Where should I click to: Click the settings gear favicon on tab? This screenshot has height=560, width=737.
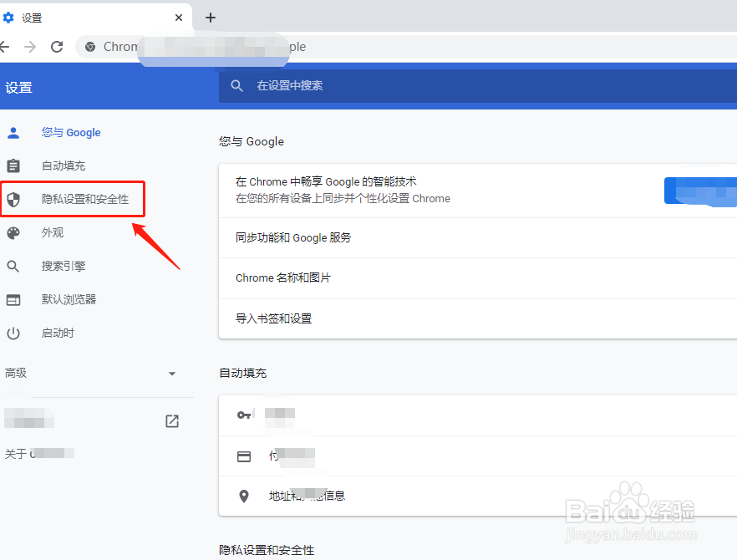(x=8, y=18)
